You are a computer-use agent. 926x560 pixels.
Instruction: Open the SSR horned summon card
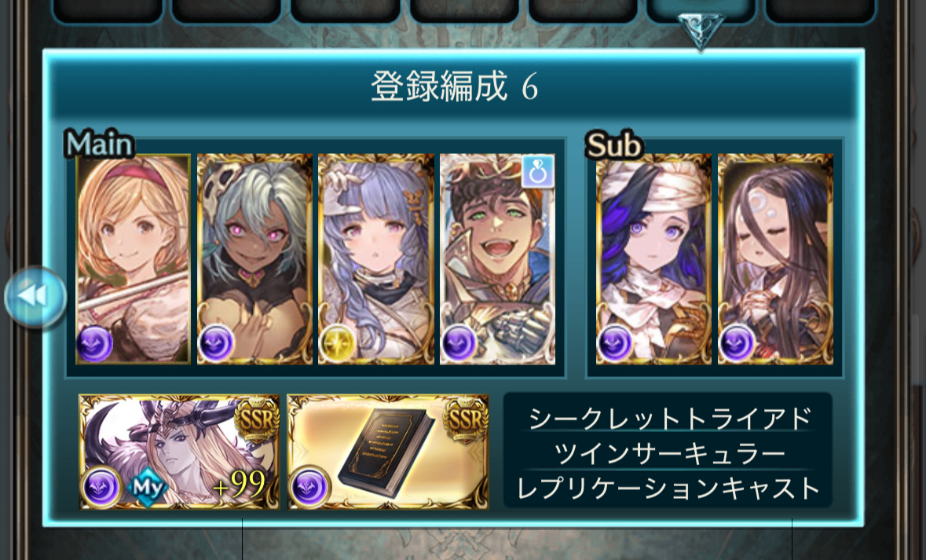pos(180,452)
